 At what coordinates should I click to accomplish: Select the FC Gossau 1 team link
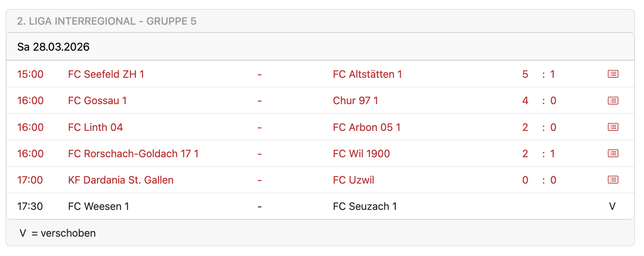coord(97,100)
